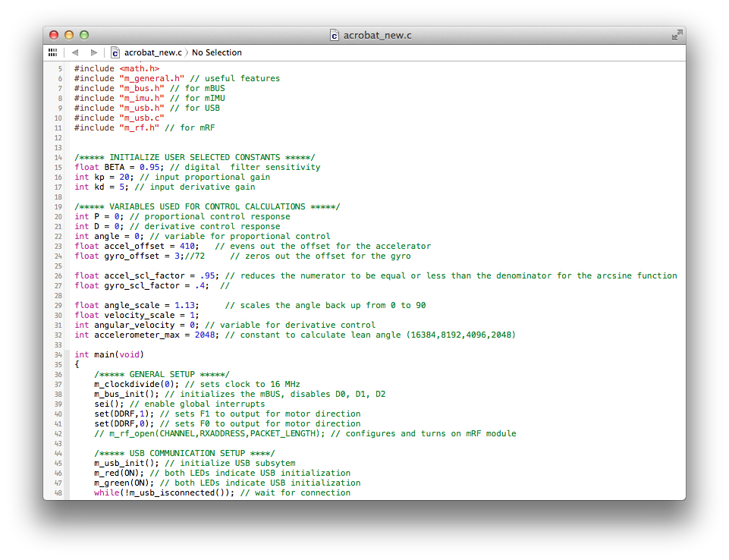The width and height of the screenshot is (729, 560).
Task: Click set(DDRF,0) statement
Action: tap(124, 424)
